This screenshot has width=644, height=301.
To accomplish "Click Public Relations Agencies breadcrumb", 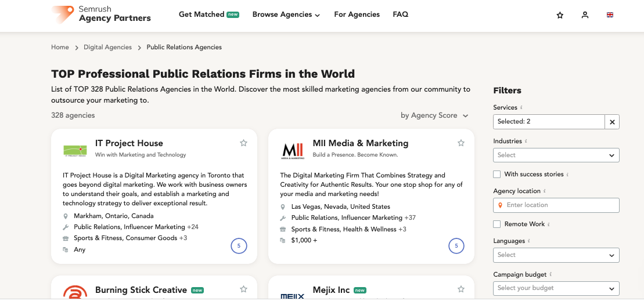I will [x=184, y=47].
